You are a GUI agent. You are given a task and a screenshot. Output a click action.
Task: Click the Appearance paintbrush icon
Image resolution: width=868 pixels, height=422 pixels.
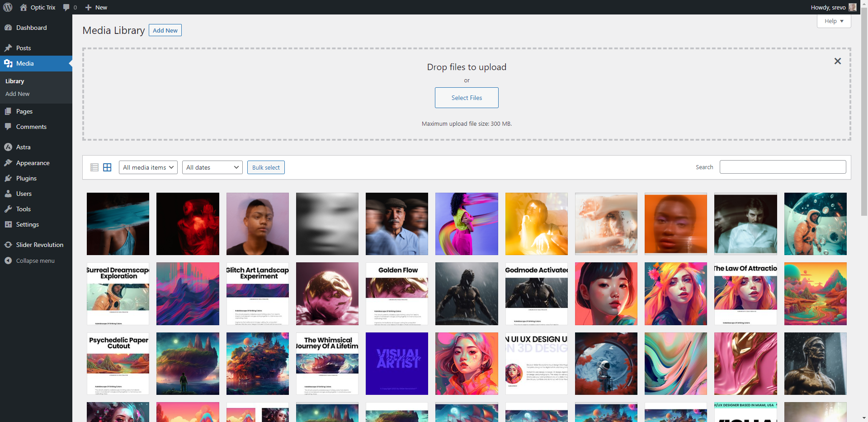point(8,163)
